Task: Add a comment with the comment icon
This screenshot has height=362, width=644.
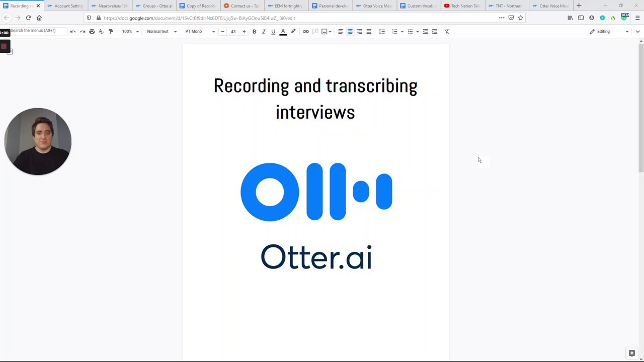Action: [315, 31]
